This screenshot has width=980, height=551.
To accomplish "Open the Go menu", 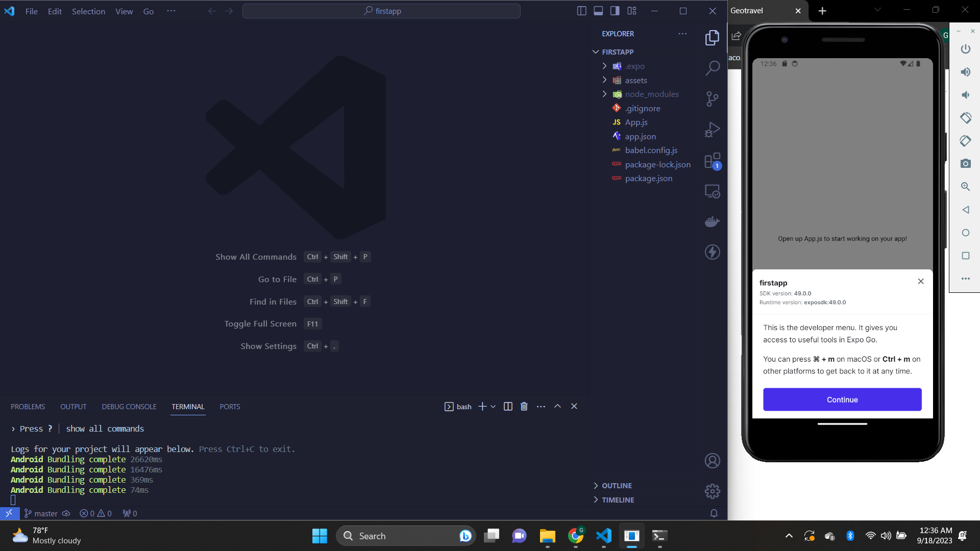I will pos(149,11).
